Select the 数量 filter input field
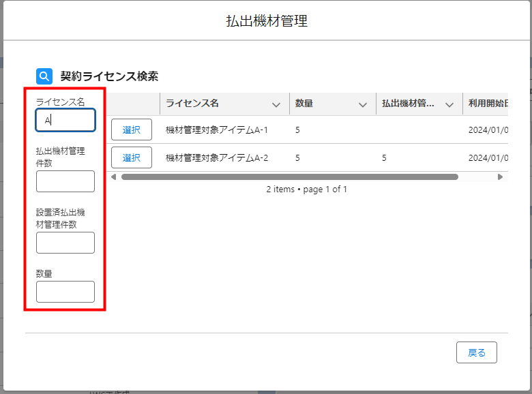532x394 pixels. point(65,292)
